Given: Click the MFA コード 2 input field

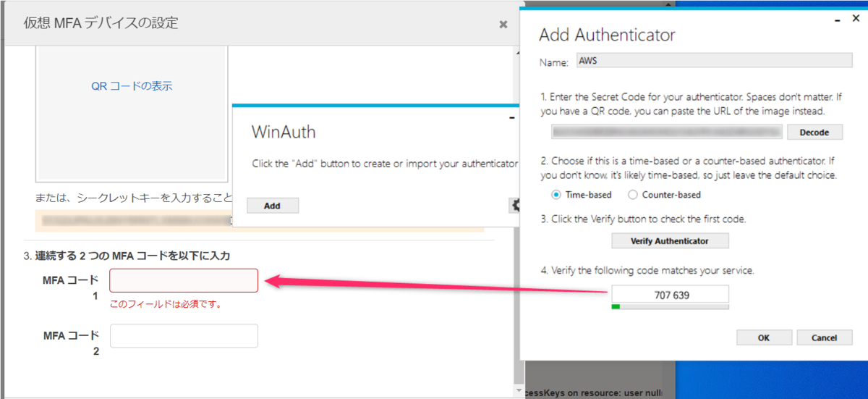Looking at the screenshot, I should [x=184, y=336].
